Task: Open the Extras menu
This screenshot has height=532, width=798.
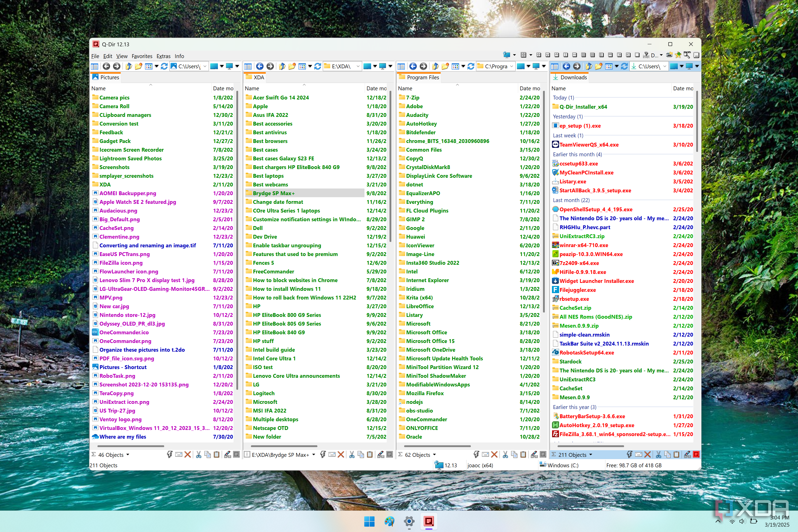Action: (163, 56)
